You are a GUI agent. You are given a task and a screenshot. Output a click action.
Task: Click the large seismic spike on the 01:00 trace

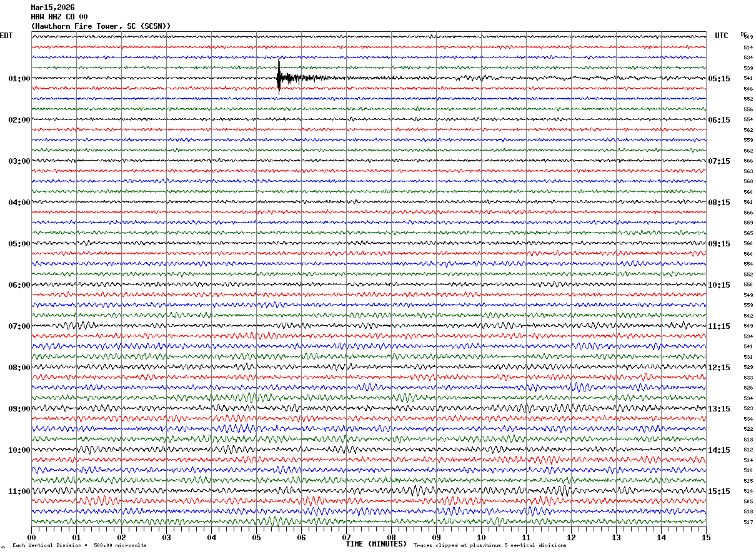[x=279, y=78]
